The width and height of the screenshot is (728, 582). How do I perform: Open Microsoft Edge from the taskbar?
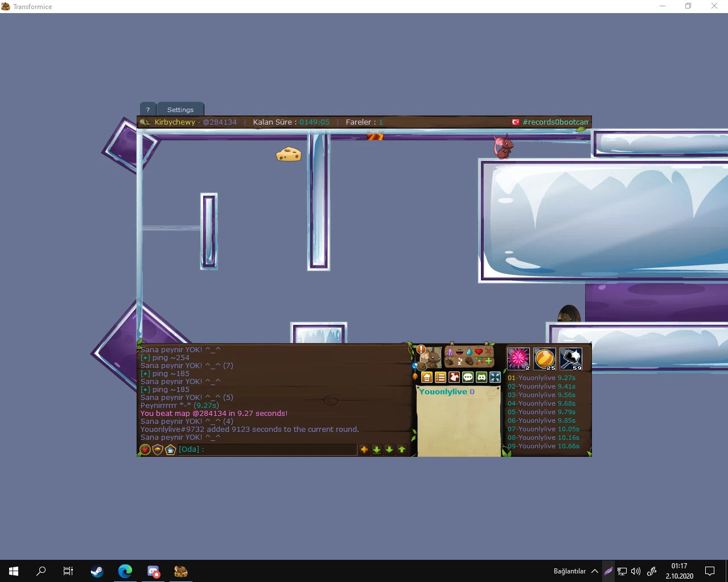(125, 571)
